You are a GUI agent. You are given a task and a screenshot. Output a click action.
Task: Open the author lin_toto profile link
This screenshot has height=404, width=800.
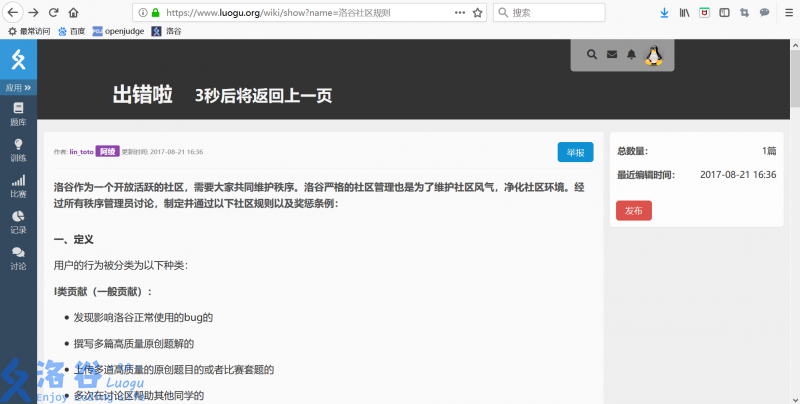(81, 152)
